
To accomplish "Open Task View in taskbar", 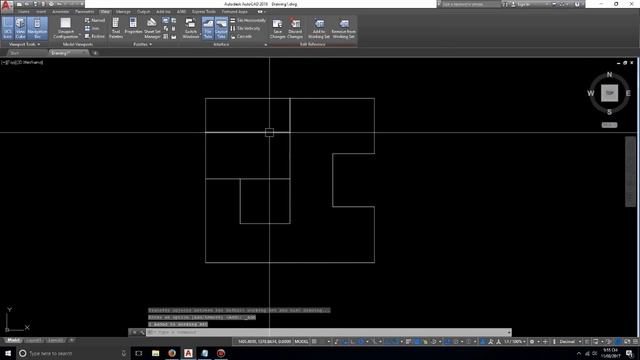I will 139,353.
